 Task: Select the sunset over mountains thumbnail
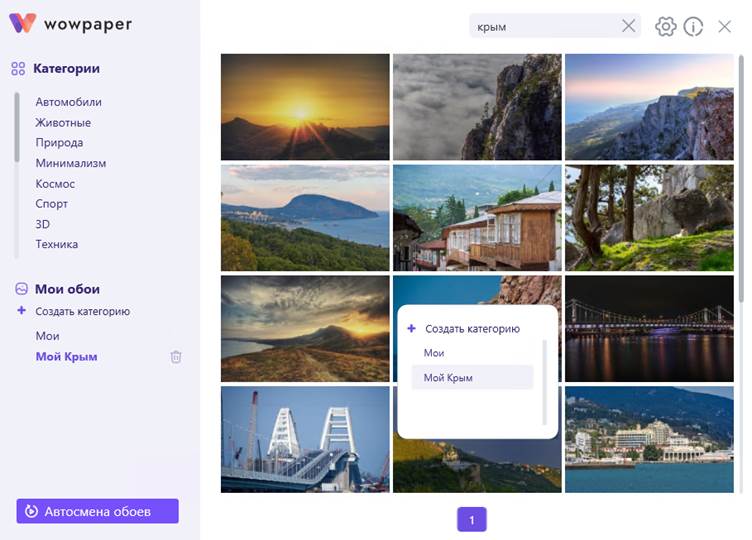pyautogui.click(x=305, y=107)
